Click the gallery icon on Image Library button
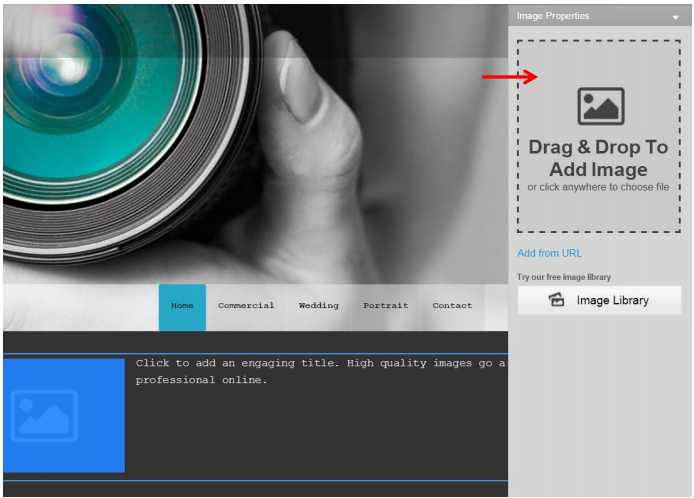 tap(557, 300)
